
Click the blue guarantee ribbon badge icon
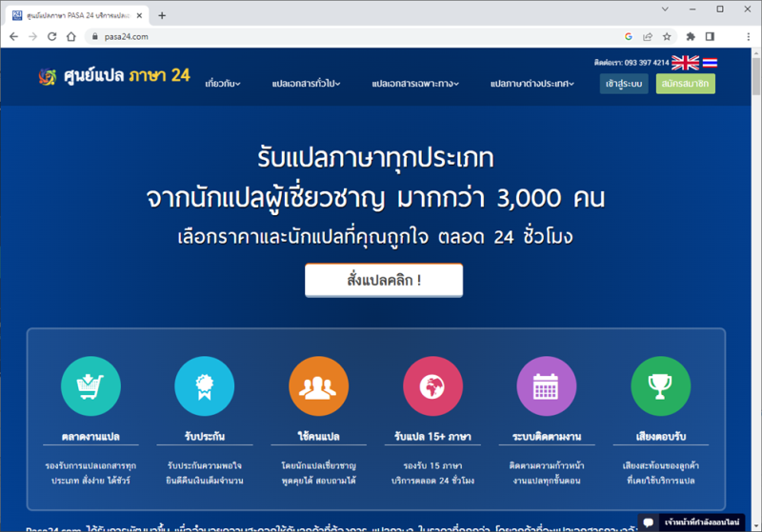204,385
